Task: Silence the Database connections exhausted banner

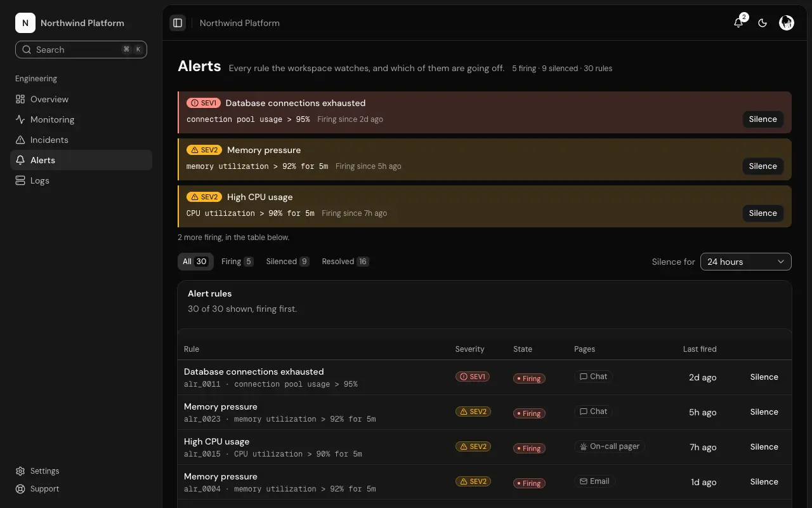Action: click(x=763, y=119)
